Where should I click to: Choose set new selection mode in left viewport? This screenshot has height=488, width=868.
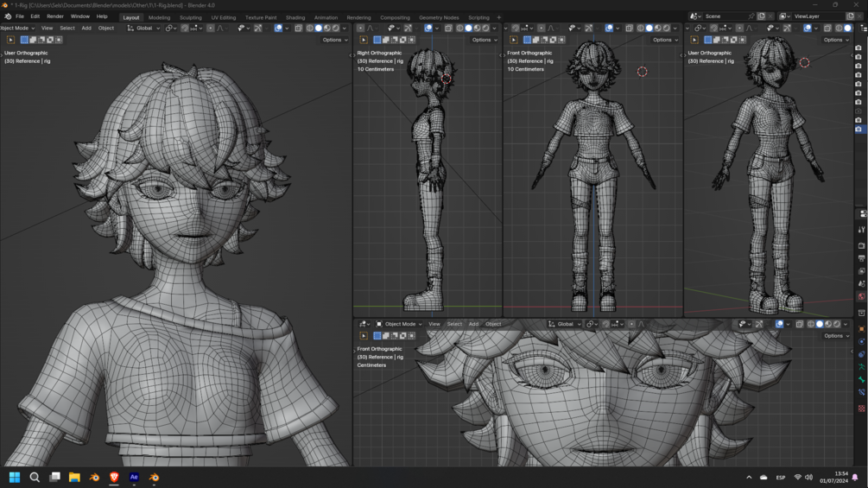pyautogui.click(x=24, y=40)
